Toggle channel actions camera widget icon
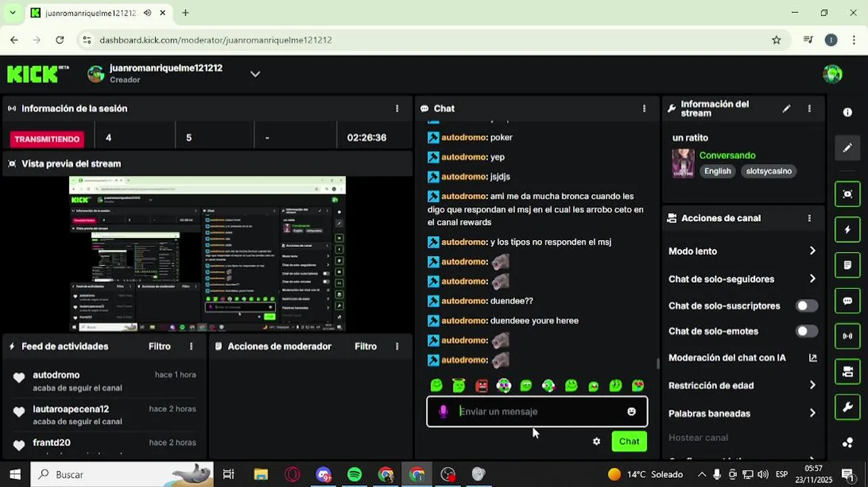The height and width of the screenshot is (487, 868). tap(848, 371)
